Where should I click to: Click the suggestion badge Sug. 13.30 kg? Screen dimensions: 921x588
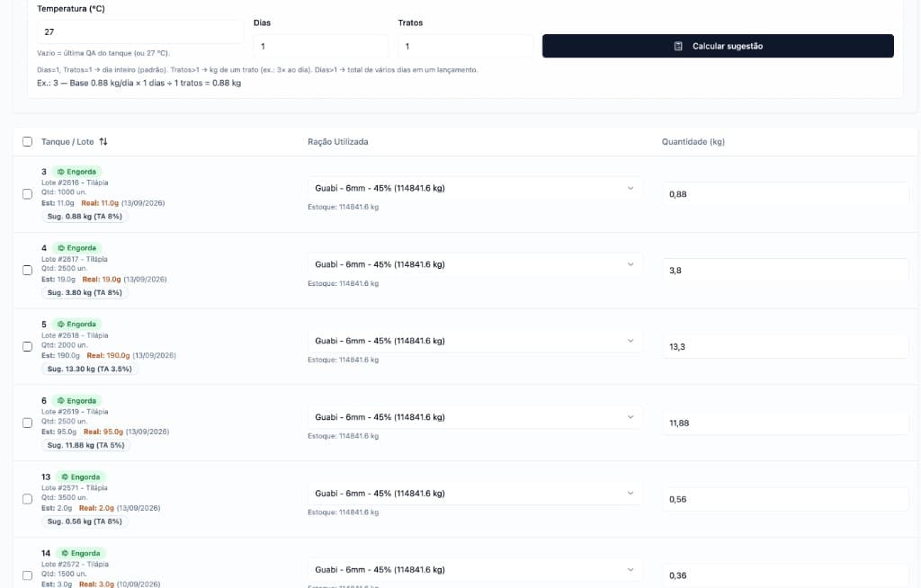(89, 369)
